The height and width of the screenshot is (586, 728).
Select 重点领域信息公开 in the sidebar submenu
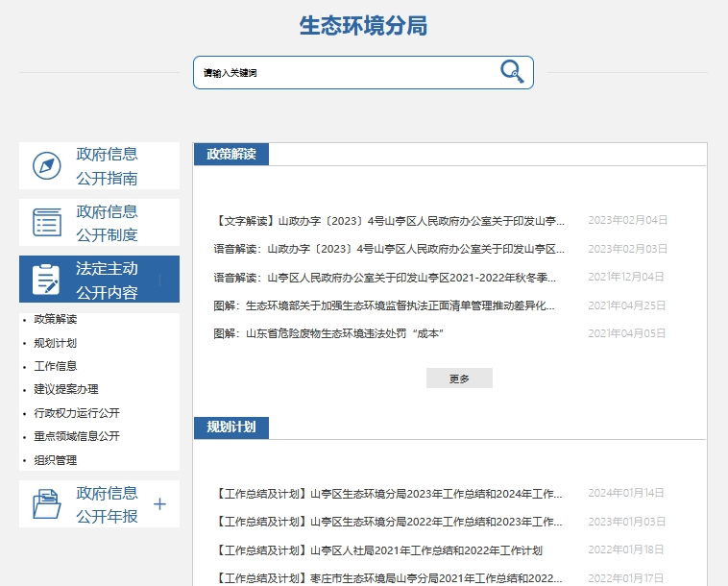77,436
